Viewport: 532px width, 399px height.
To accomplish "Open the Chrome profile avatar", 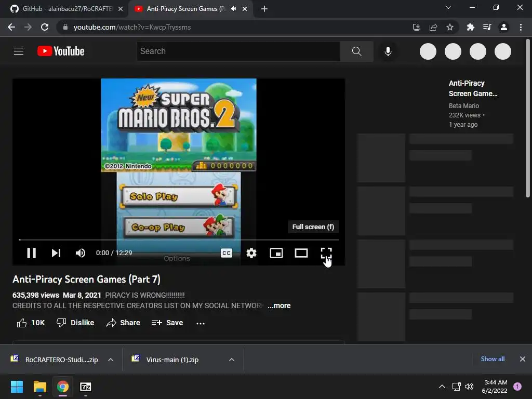I will point(504,27).
